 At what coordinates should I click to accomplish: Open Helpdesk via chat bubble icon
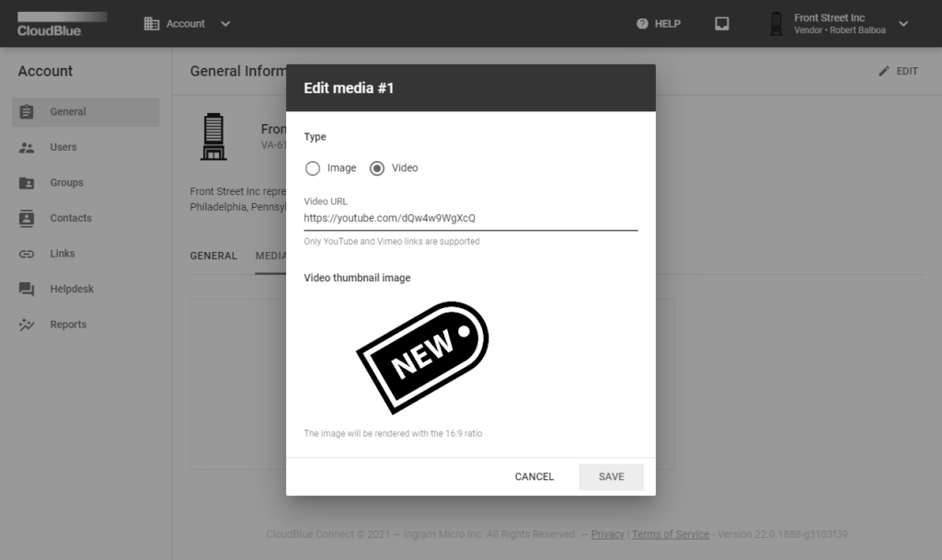click(27, 290)
